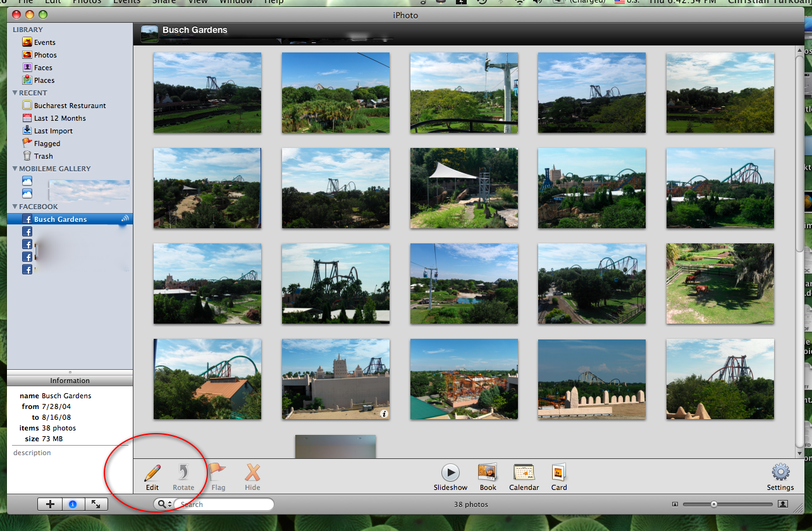Click the plus add button

[50, 504]
